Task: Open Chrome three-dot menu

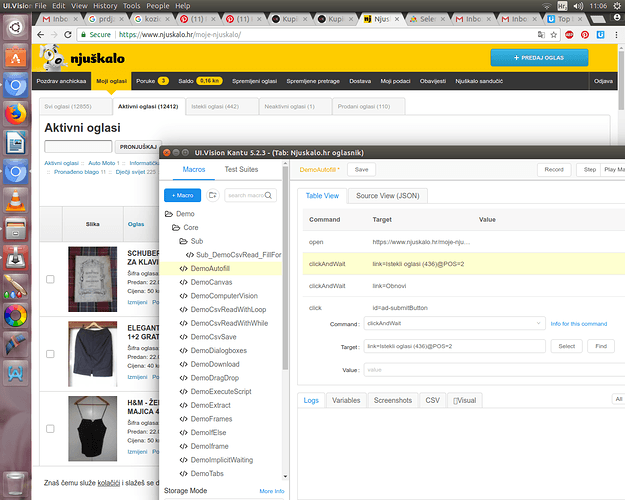Action: tap(616, 35)
